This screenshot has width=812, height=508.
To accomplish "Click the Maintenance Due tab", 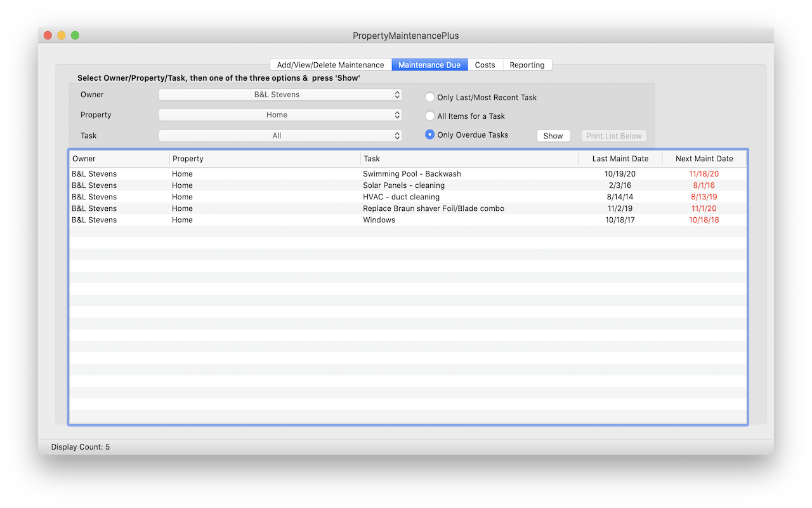I will (429, 65).
